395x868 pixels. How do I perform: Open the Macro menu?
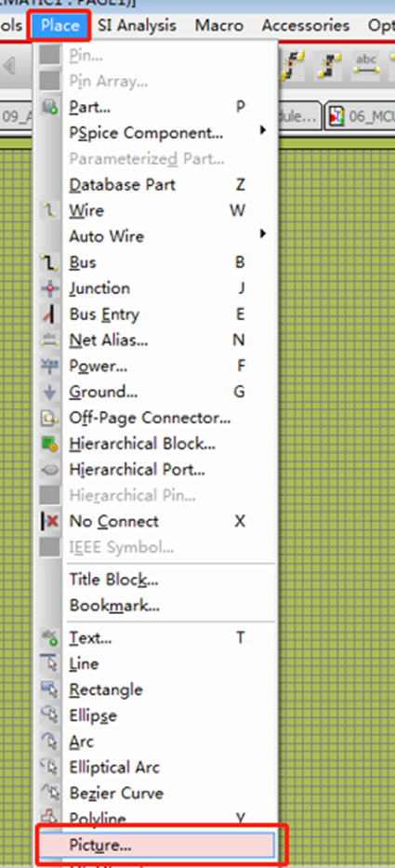(219, 25)
